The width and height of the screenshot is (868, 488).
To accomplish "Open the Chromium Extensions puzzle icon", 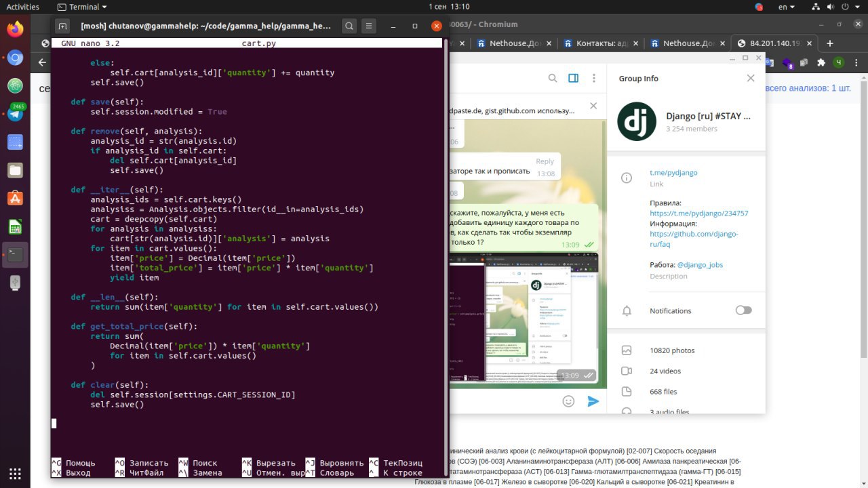I will pos(821,63).
